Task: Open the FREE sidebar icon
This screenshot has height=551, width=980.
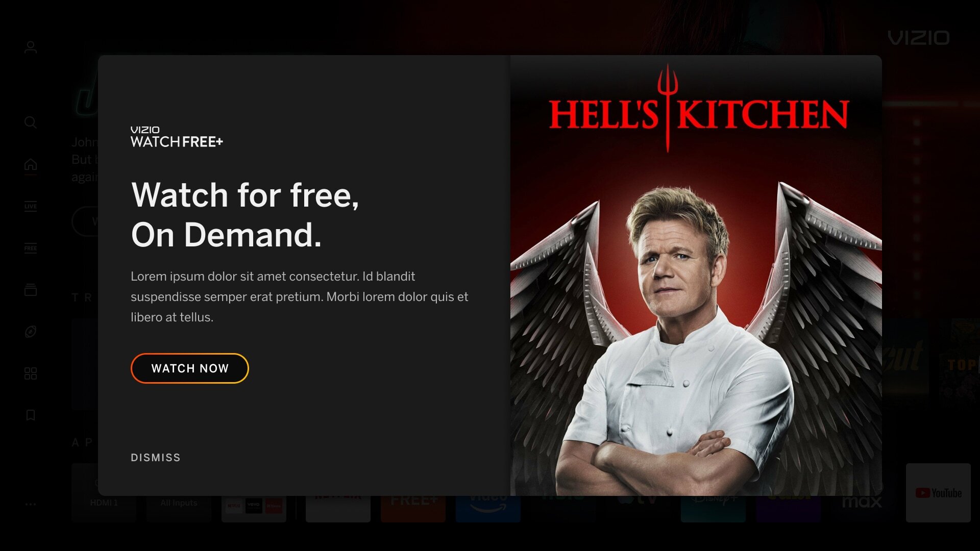Action: pos(31,248)
